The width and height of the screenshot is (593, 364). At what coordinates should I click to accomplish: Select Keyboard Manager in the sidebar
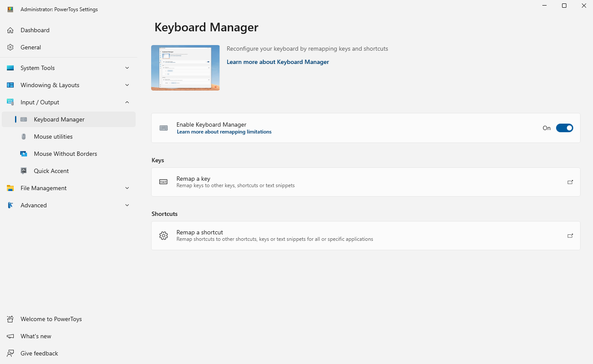[69, 119]
